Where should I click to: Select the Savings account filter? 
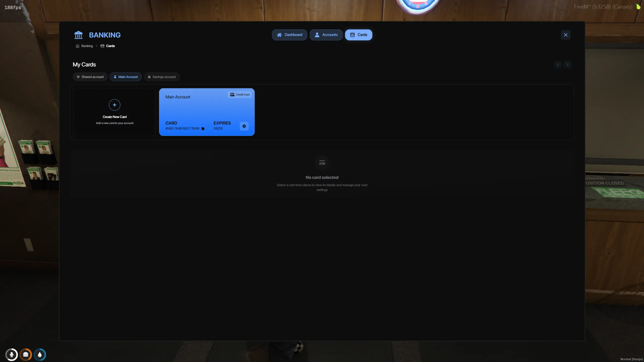[162, 77]
